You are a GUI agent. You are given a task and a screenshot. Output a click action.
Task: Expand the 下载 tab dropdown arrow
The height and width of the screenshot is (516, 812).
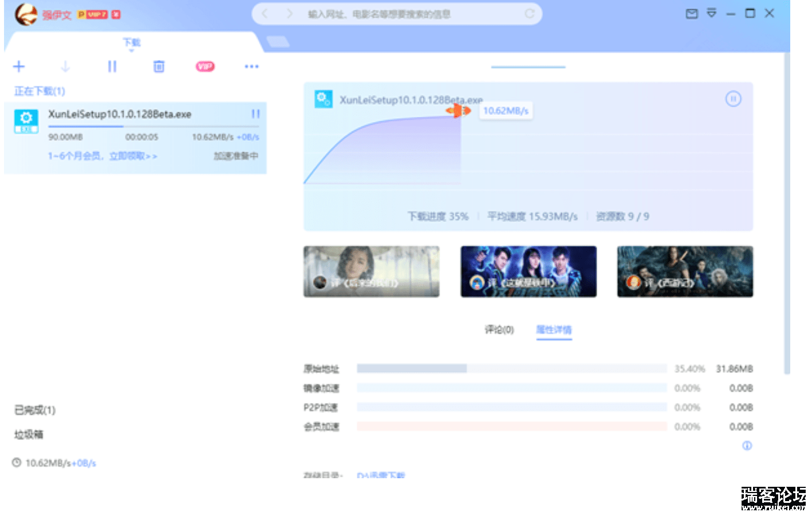(132, 51)
